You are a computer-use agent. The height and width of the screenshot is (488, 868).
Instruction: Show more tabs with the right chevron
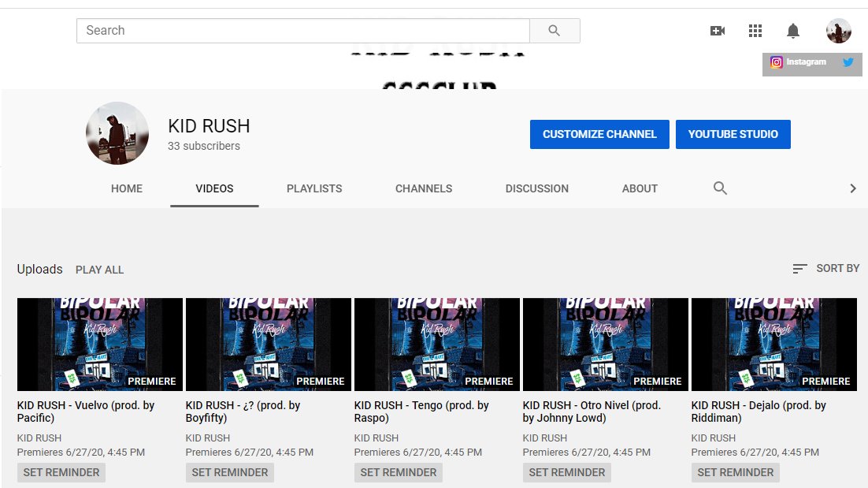click(852, 188)
